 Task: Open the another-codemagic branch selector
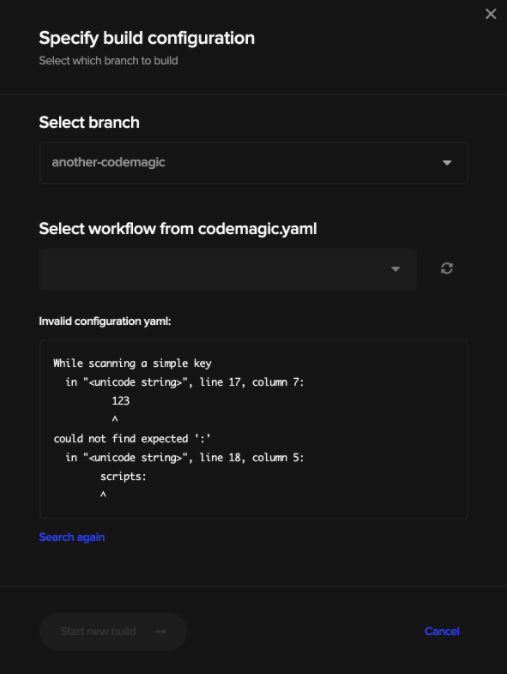coord(254,163)
